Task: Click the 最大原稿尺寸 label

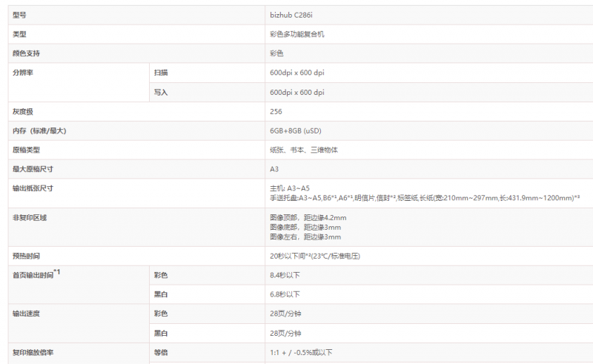Action: [x=33, y=169]
